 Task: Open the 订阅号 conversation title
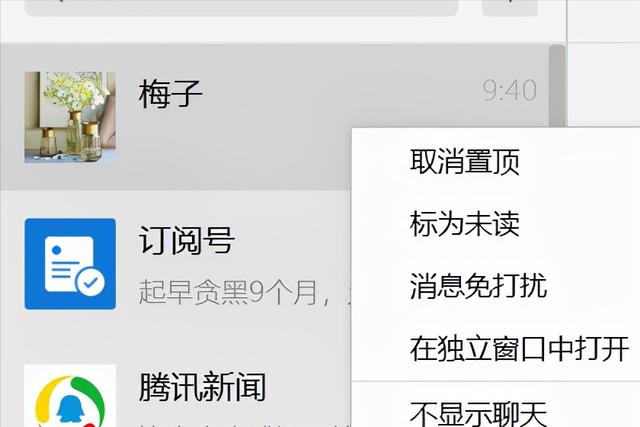(186, 240)
